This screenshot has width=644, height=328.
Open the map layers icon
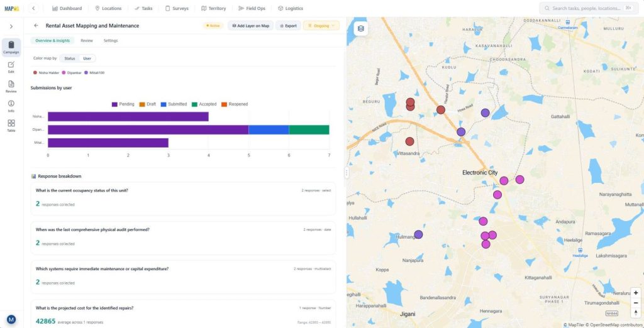(360, 28)
